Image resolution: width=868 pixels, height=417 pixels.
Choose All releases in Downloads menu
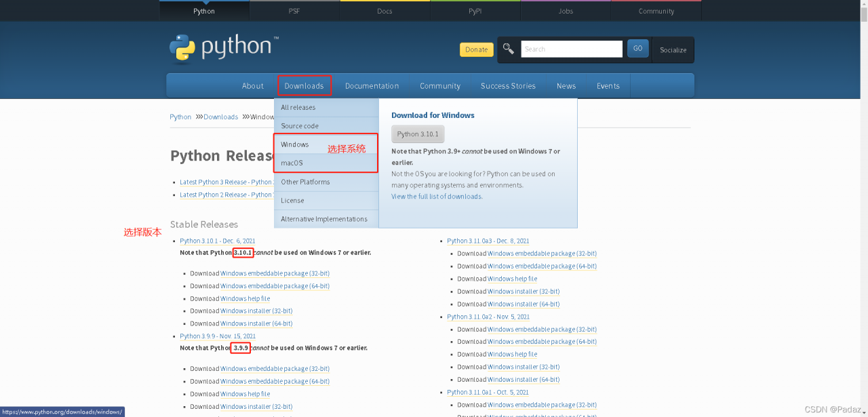pos(326,107)
